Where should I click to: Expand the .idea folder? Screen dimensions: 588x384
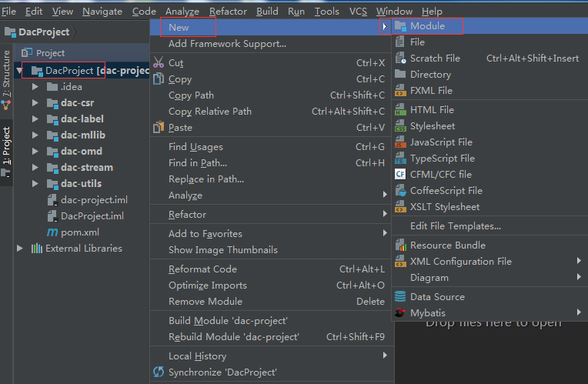(35, 87)
